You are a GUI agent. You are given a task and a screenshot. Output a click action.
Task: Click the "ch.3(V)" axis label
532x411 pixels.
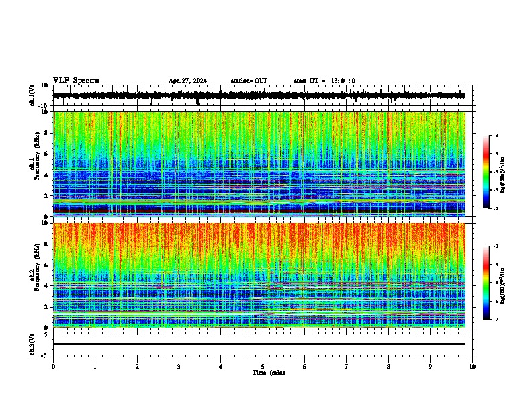[32, 345]
